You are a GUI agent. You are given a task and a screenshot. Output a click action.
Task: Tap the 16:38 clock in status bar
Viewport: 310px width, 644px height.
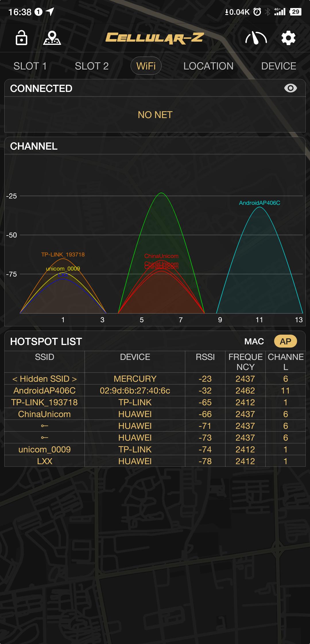[20, 12]
